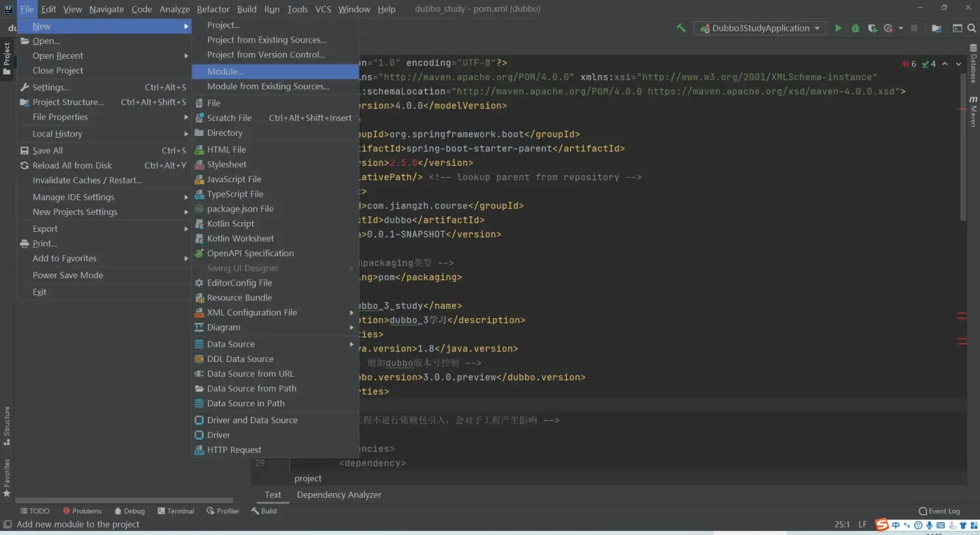Open the Maven tool window

click(973, 112)
